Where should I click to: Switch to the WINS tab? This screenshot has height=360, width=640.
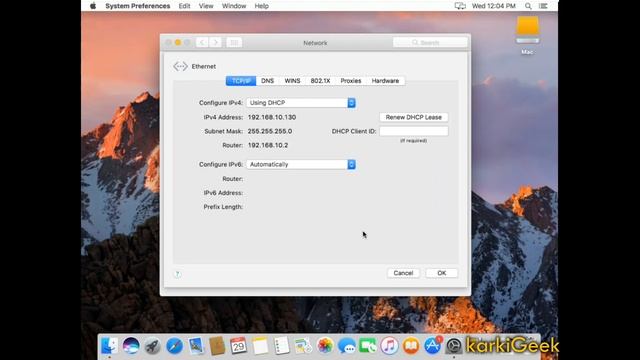point(292,81)
